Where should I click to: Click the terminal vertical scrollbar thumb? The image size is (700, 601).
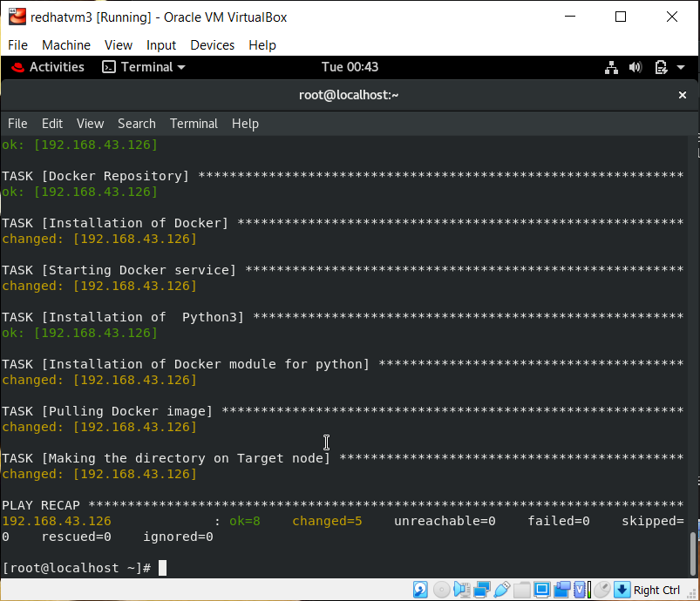[x=693, y=553]
